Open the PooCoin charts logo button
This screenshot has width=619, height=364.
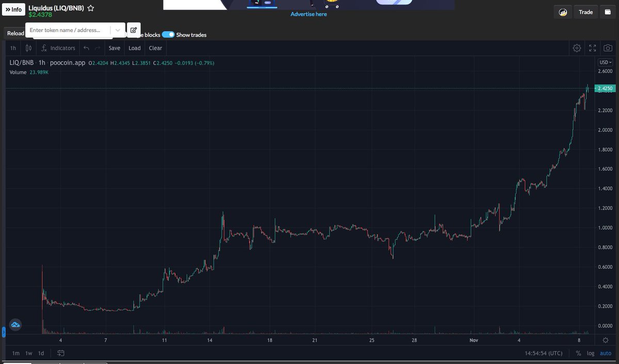(x=563, y=12)
